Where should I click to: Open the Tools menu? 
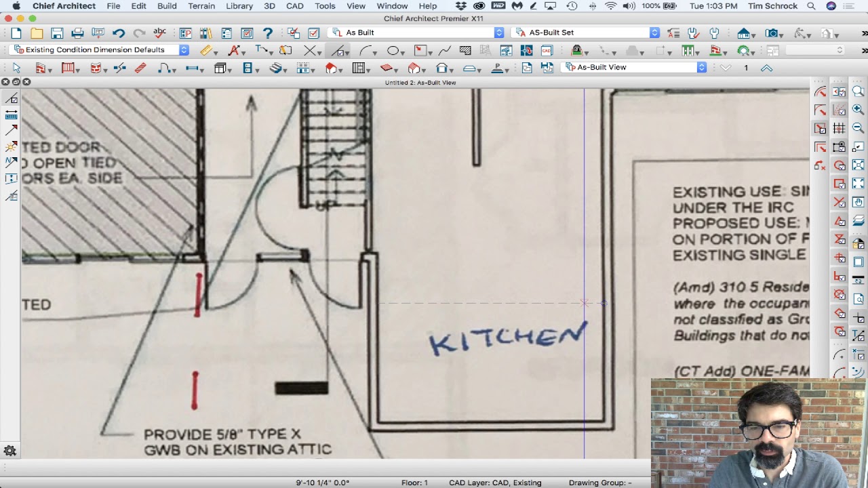tap(325, 6)
